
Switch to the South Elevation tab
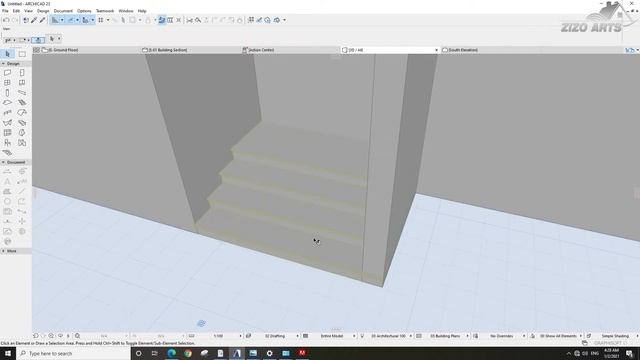tap(490, 50)
